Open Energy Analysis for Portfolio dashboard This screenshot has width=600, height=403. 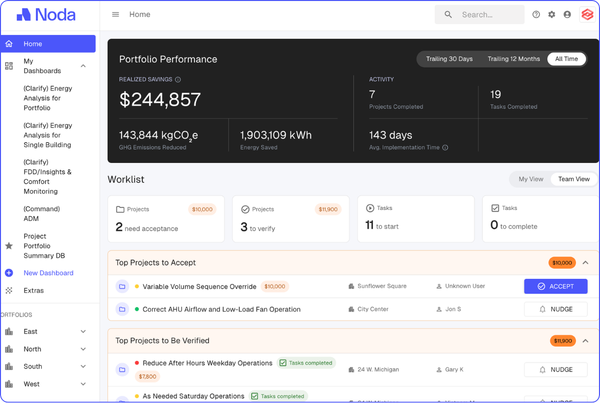48,98
